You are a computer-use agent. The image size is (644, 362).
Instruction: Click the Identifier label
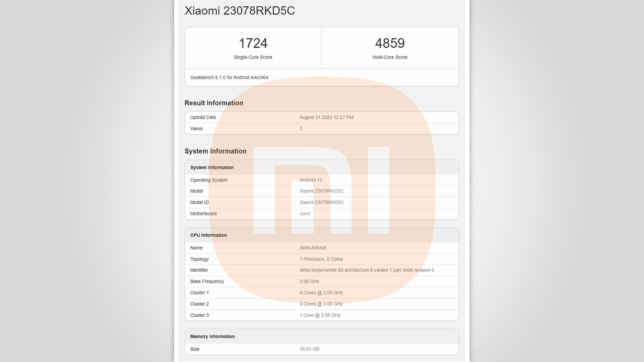(199, 270)
